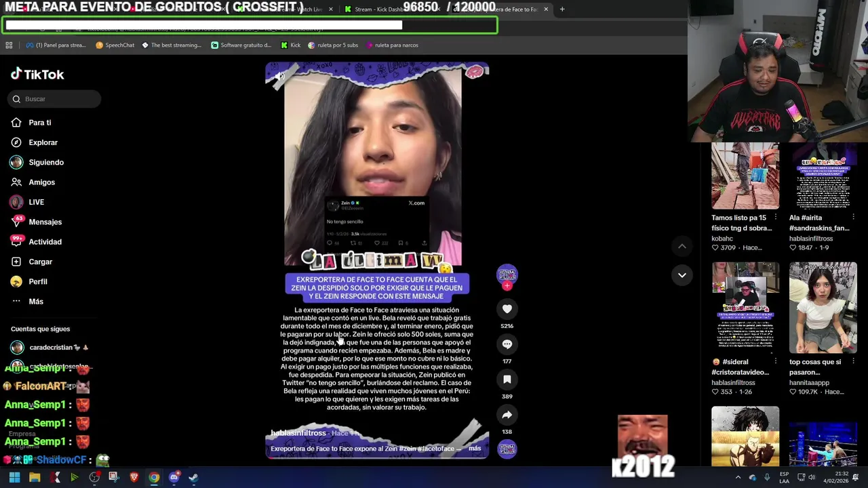Open the Cargar upload page
868x488 pixels.
tap(31, 262)
